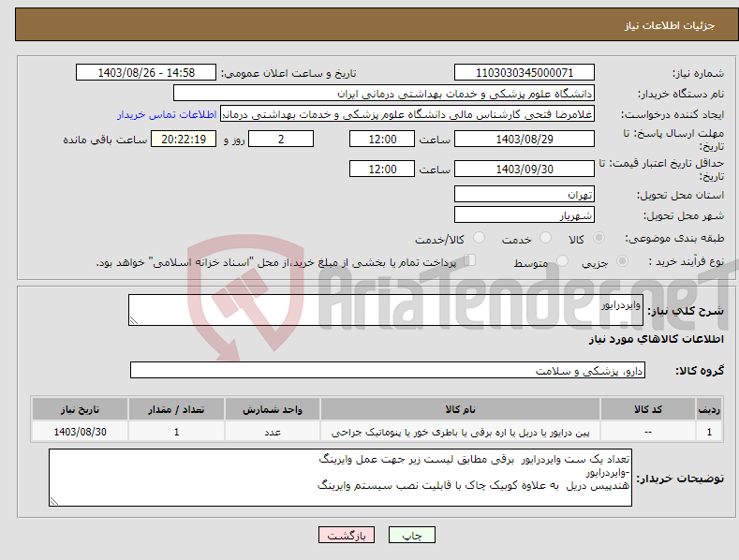Click the استان محل تحویل field تهران
This screenshot has height=560, width=739.
pos(525,194)
